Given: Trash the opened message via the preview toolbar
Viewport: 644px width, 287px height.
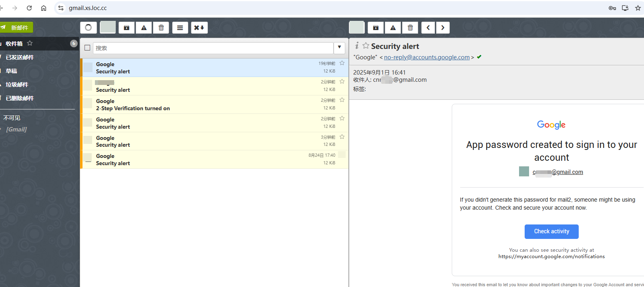Looking at the screenshot, I should pyautogui.click(x=410, y=28).
